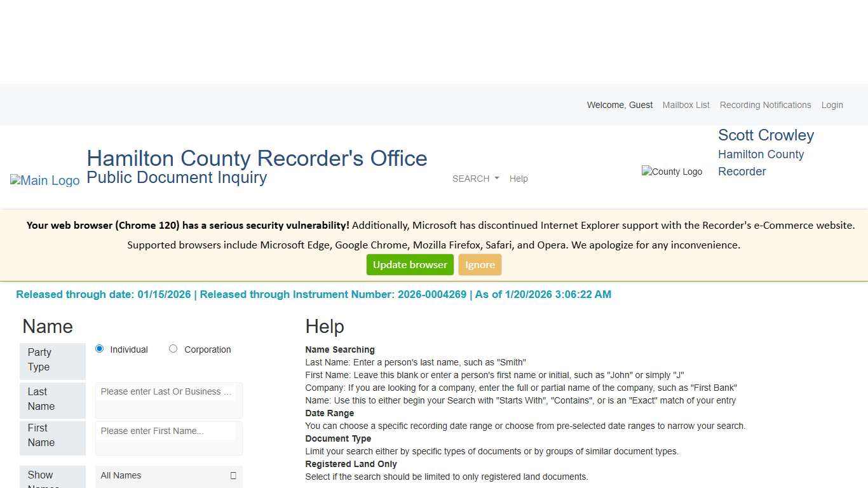Dismiss the browser warning with Ignore
This screenshot has height=488, width=868.
point(480,265)
